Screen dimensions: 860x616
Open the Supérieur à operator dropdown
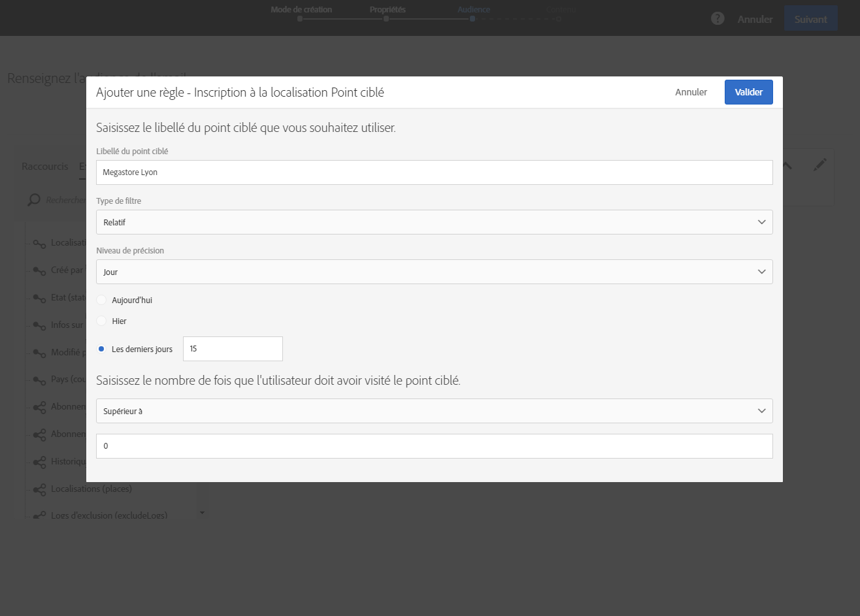[434, 411]
